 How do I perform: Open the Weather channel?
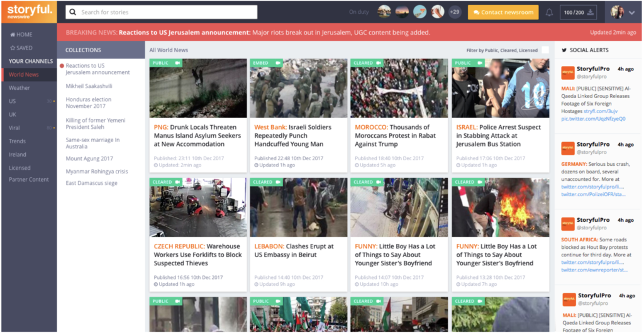19,88
